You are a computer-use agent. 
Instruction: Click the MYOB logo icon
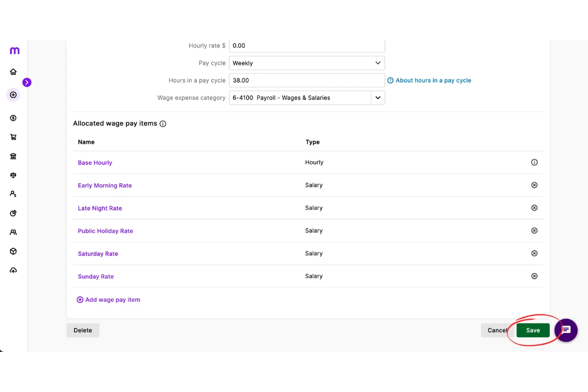point(15,50)
